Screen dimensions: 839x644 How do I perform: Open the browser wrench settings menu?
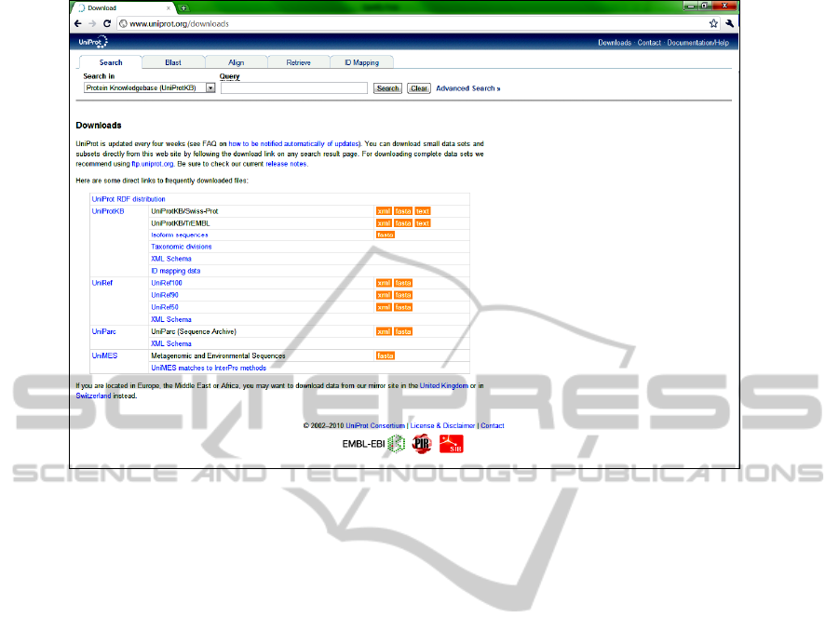click(729, 23)
